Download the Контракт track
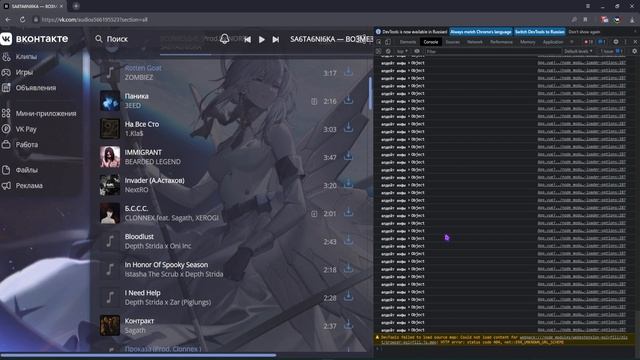 pos(348,325)
